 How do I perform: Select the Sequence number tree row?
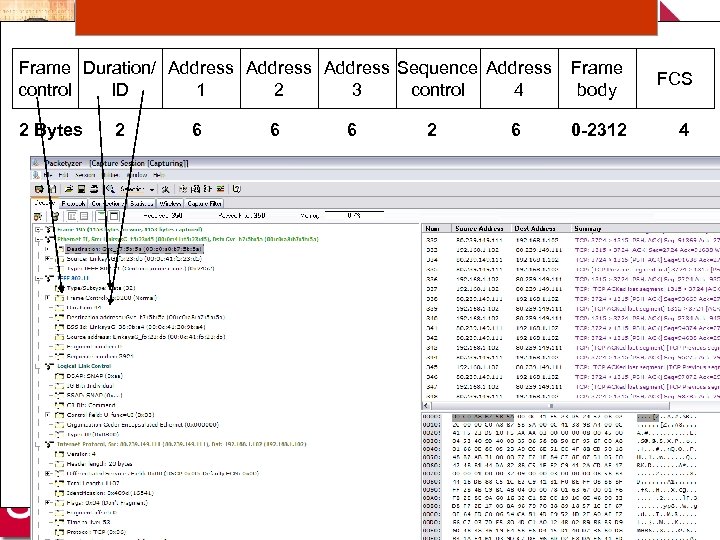(x=100, y=356)
